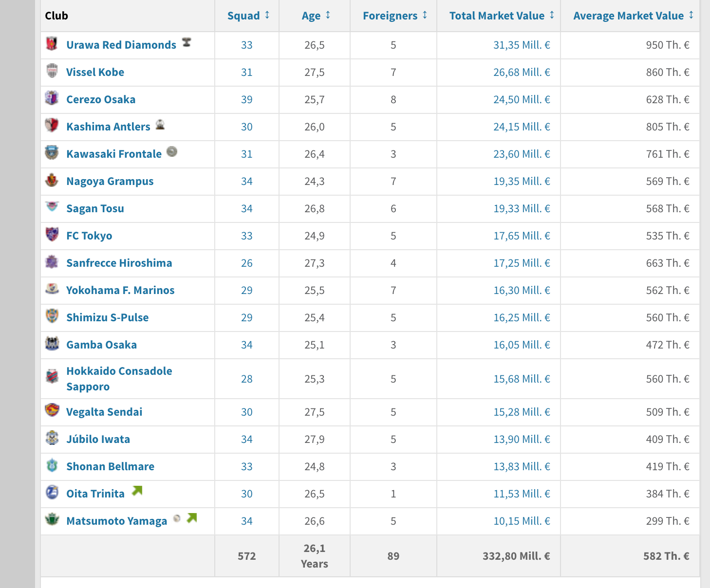Click the Shonan Bellmare club crest
This screenshot has height=588, width=710.
(x=52, y=465)
